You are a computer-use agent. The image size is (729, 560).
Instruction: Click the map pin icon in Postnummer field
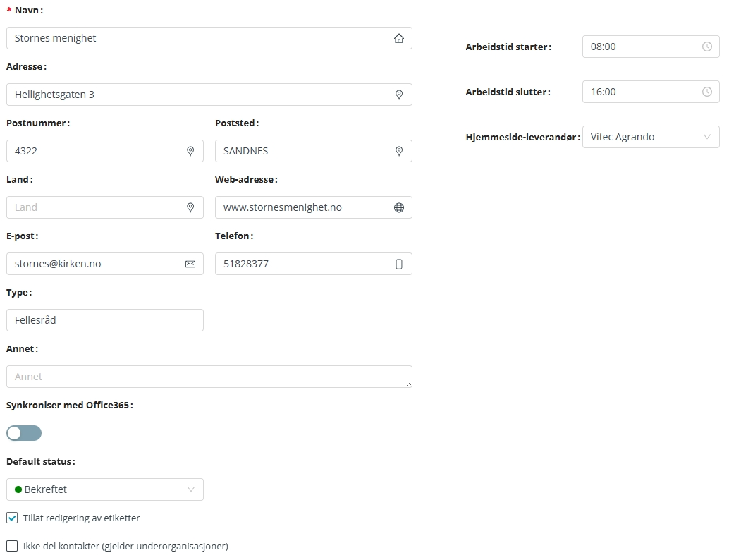click(190, 151)
